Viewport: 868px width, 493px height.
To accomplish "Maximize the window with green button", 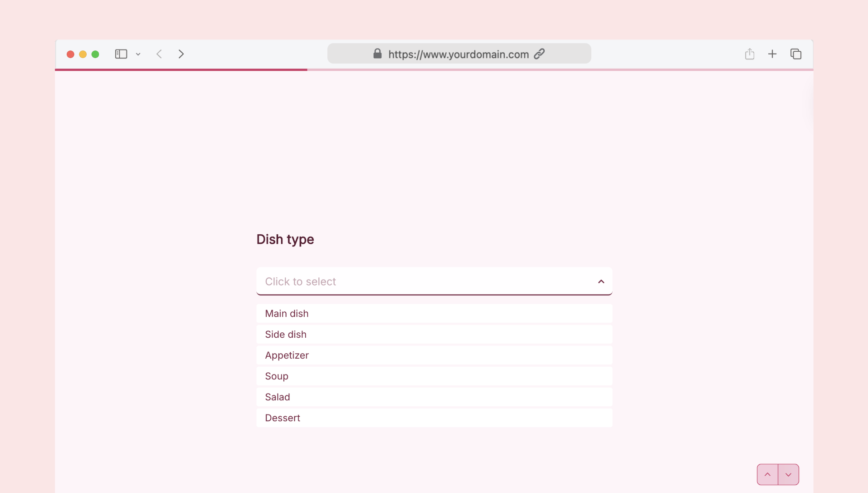I will 95,54.
